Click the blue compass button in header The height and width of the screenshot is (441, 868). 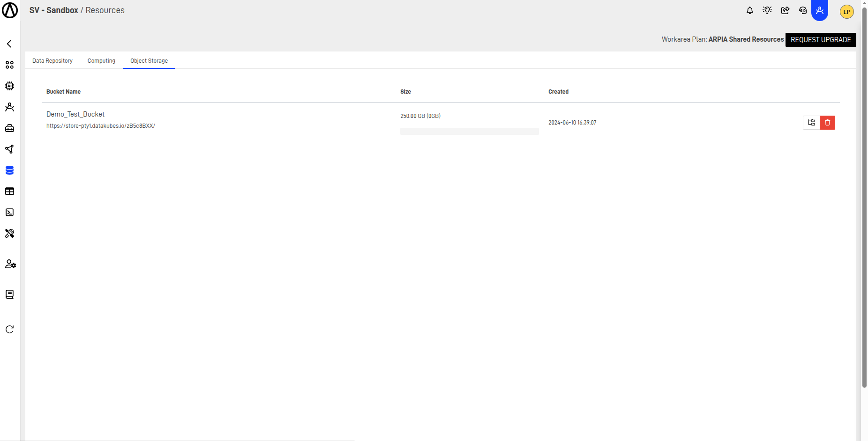coord(820,10)
